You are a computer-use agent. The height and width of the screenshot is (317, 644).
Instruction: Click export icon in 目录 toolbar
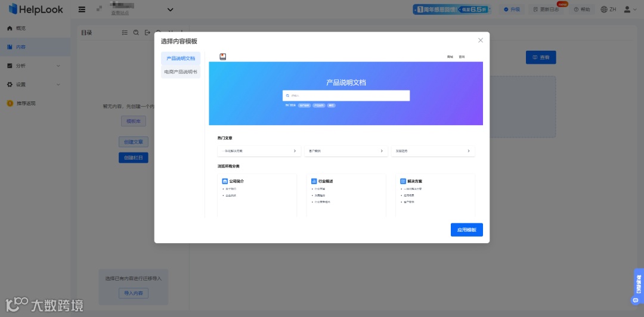tap(147, 33)
